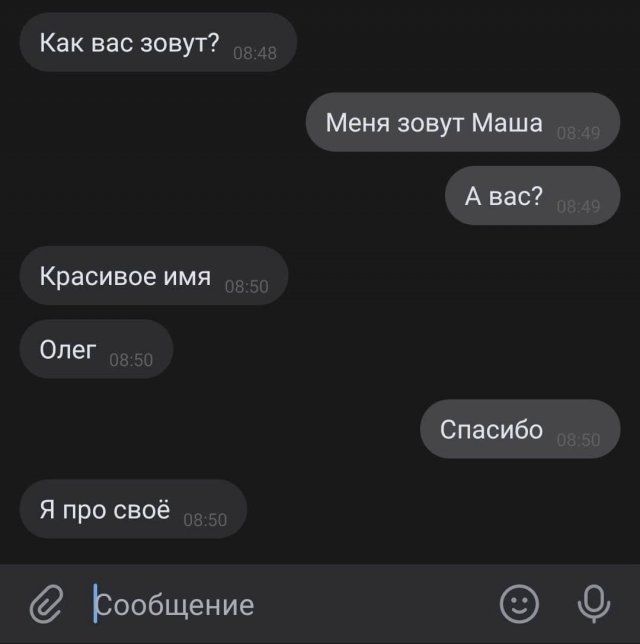Click the 08:49 timestamp beside 'Меня зовут Маша'
The image size is (640, 644).
pos(578,133)
